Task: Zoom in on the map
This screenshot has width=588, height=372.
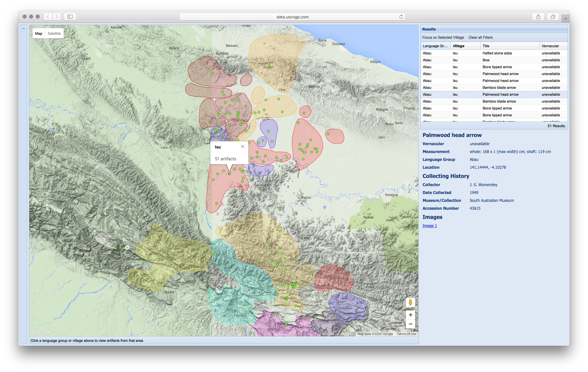Action: pos(410,315)
